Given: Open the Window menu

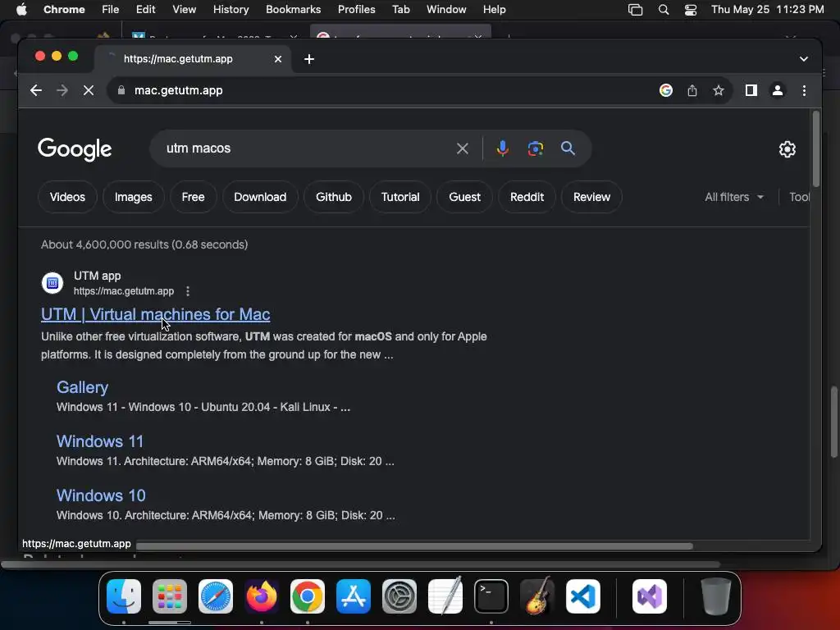Looking at the screenshot, I should tap(446, 10).
